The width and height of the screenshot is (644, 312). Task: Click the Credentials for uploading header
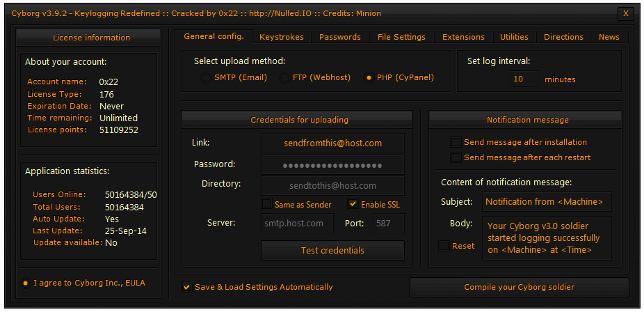click(297, 120)
